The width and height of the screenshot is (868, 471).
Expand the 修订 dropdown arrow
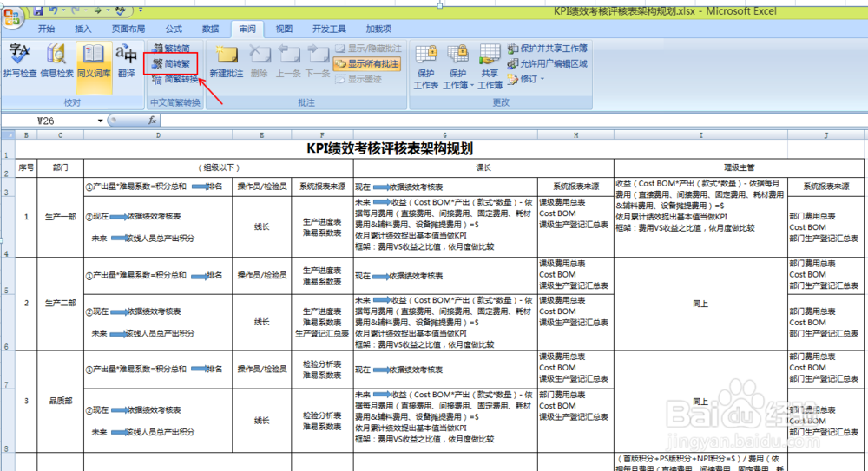coord(542,79)
